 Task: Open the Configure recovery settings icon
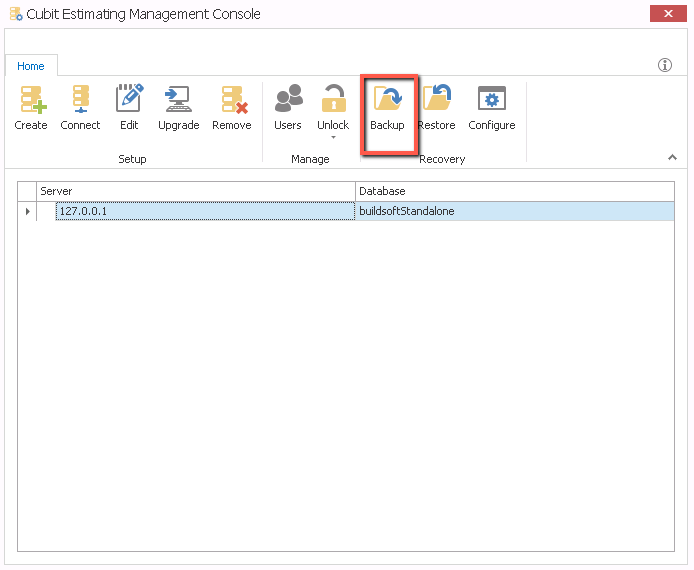[x=492, y=101]
